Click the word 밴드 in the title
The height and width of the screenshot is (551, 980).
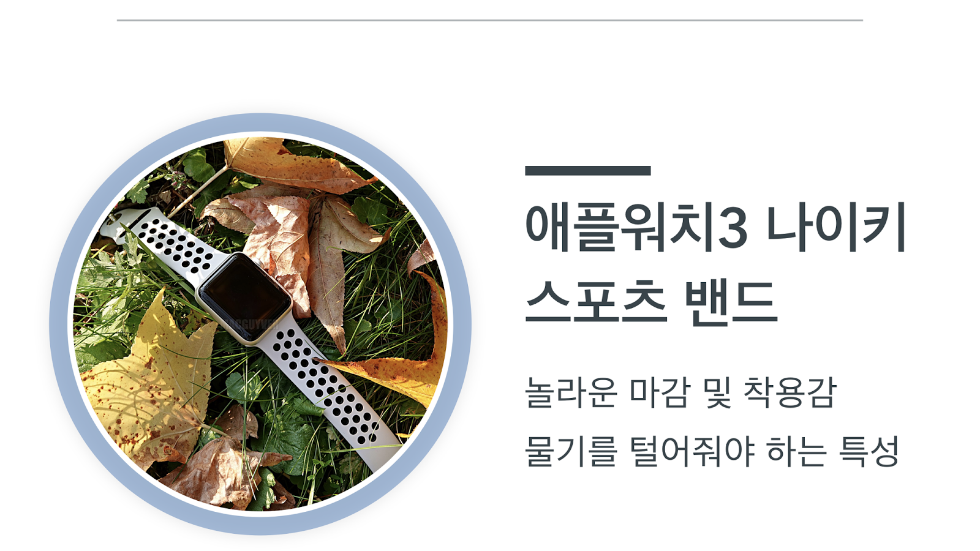click(730, 301)
